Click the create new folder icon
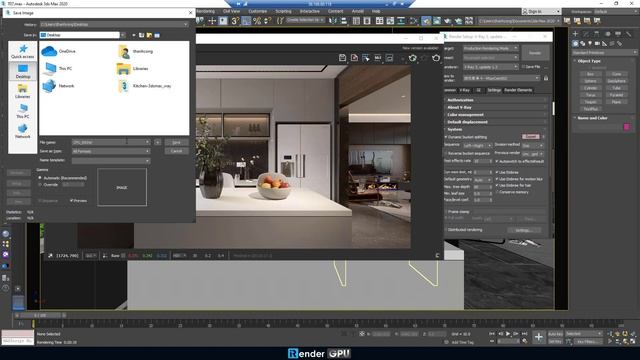 (x=149, y=36)
